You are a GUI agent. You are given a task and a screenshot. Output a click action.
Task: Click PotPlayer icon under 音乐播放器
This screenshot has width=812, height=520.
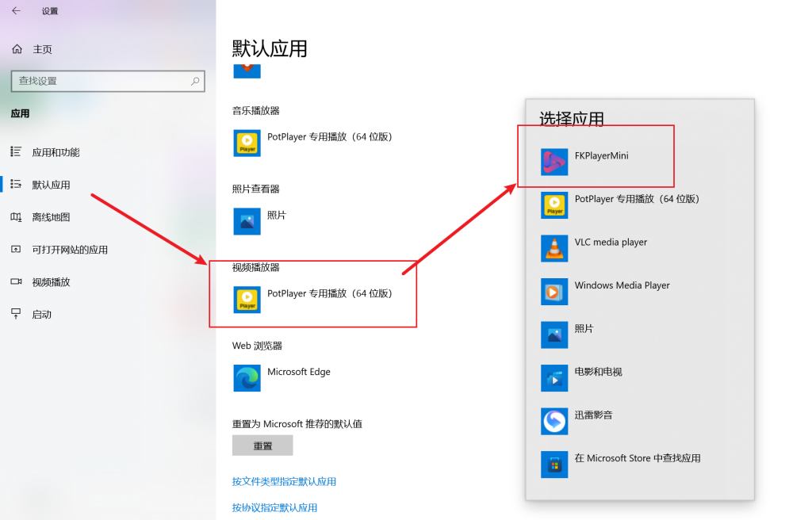(x=247, y=143)
